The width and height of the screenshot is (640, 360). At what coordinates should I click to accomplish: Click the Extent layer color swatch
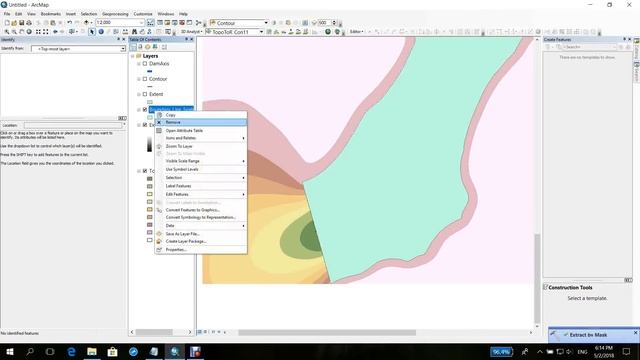150,102
